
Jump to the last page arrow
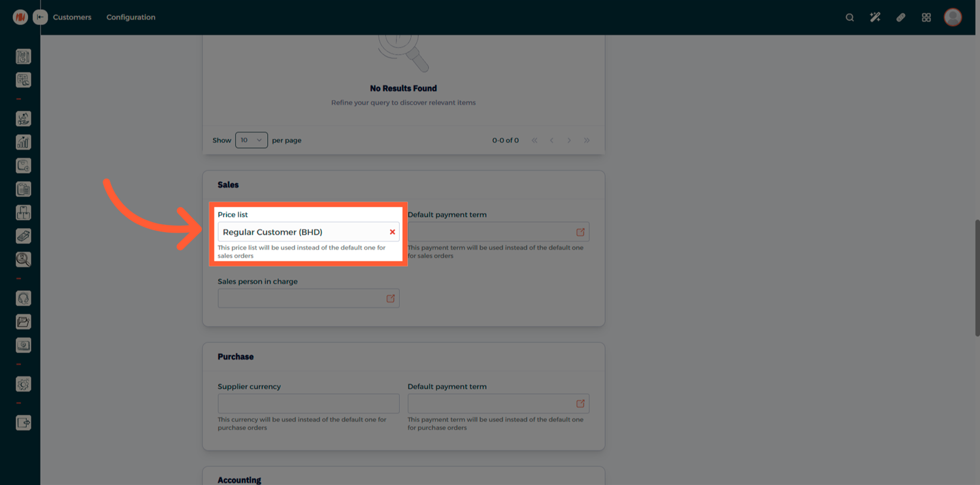point(587,141)
